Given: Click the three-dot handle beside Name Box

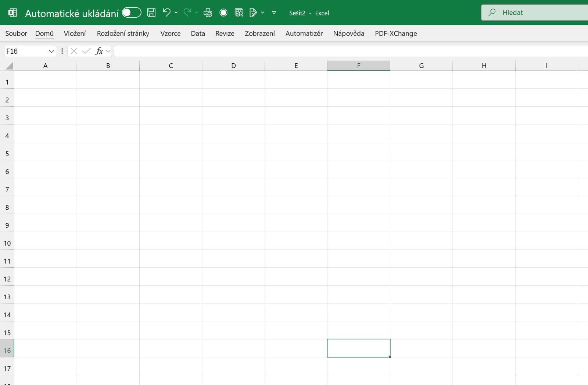Looking at the screenshot, I should click(62, 51).
